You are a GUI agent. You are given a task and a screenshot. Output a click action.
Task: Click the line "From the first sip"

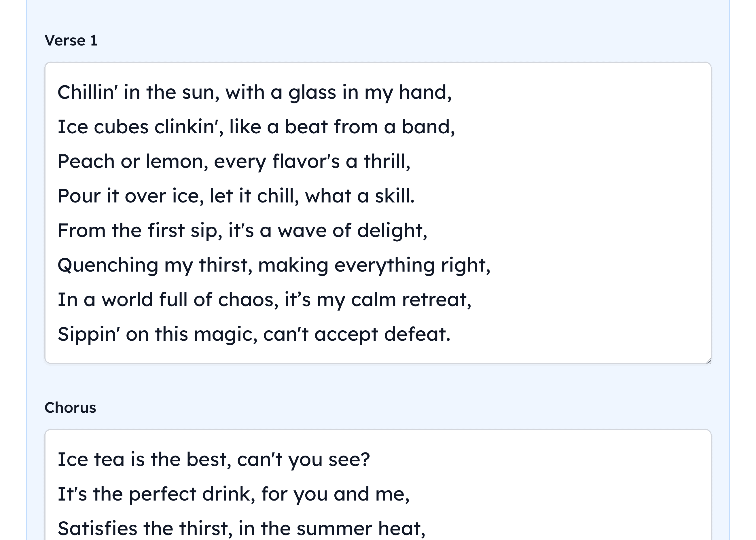[x=242, y=231]
